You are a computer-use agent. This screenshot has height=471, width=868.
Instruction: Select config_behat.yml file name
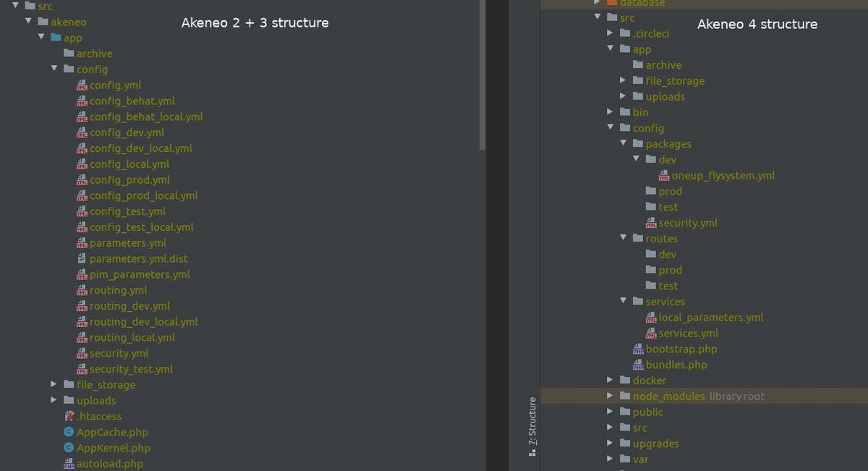click(132, 101)
